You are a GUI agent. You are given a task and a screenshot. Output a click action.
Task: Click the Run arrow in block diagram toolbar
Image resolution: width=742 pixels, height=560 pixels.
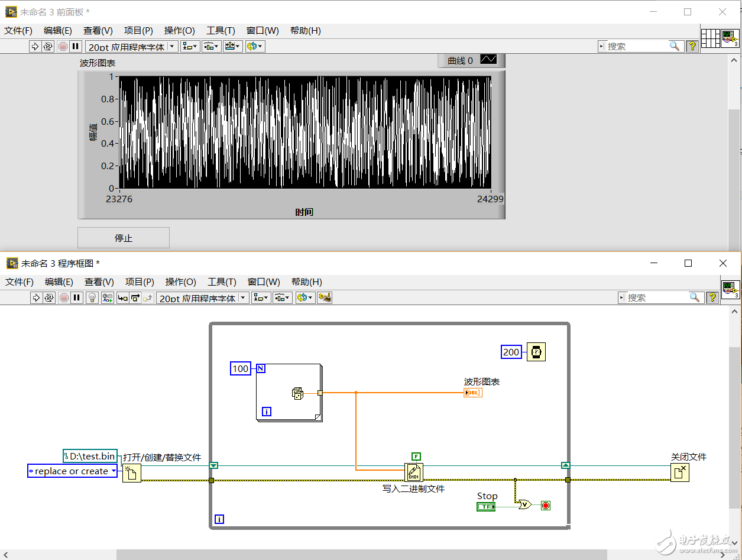click(35, 298)
